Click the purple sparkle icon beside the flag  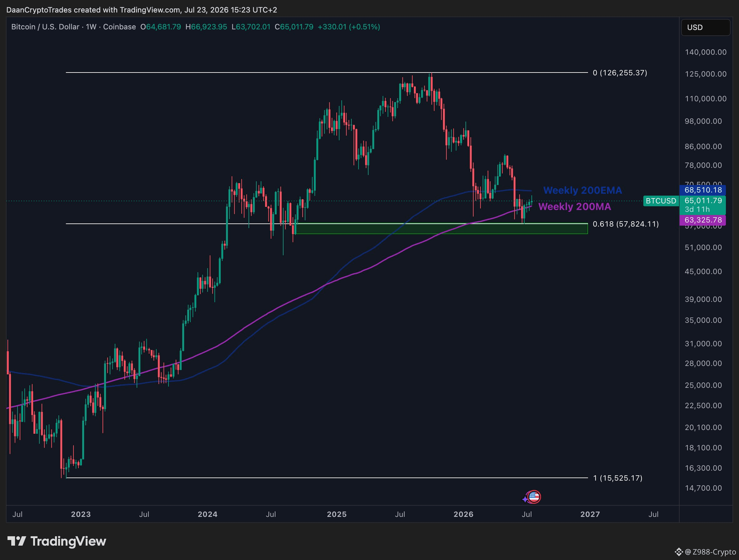pos(525,499)
